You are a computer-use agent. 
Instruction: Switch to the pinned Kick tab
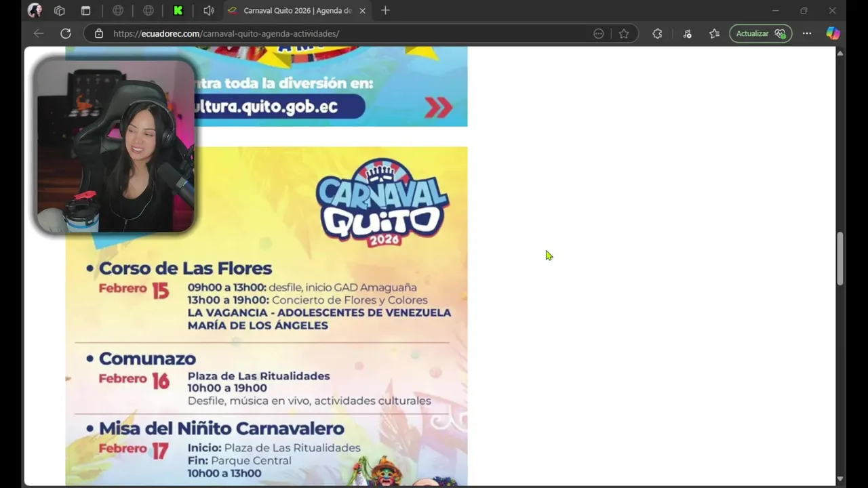(178, 11)
